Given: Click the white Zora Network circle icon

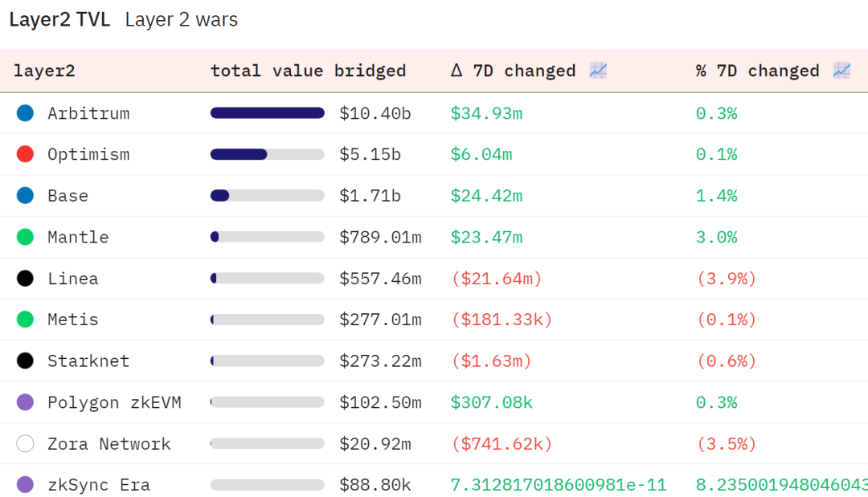Looking at the screenshot, I should pyautogui.click(x=25, y=443).
